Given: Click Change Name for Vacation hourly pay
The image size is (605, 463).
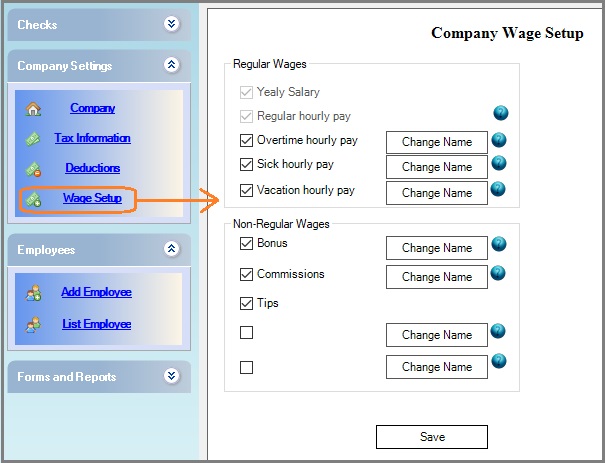Looking at the screenshot, I should point(436,193).
